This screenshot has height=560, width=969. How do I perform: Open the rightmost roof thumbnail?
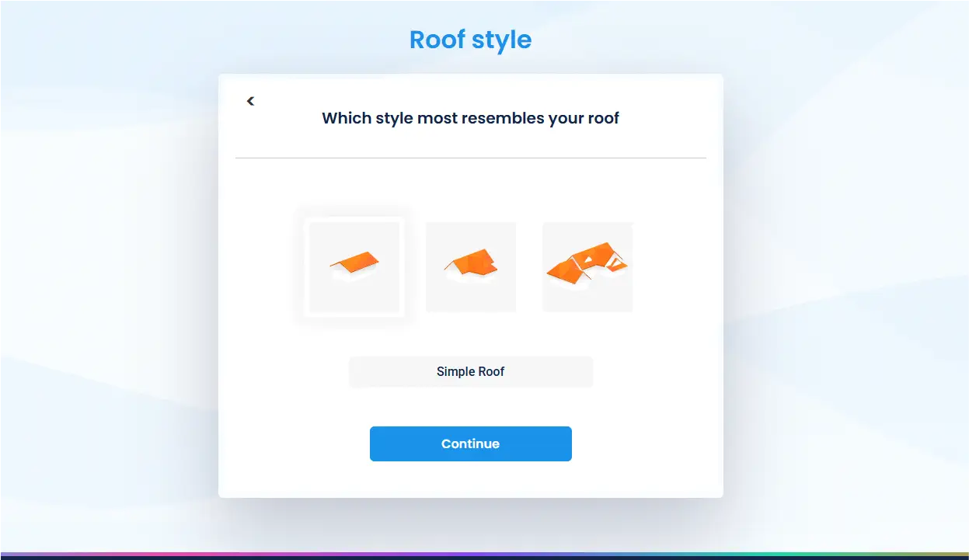[x=587, y=267]
